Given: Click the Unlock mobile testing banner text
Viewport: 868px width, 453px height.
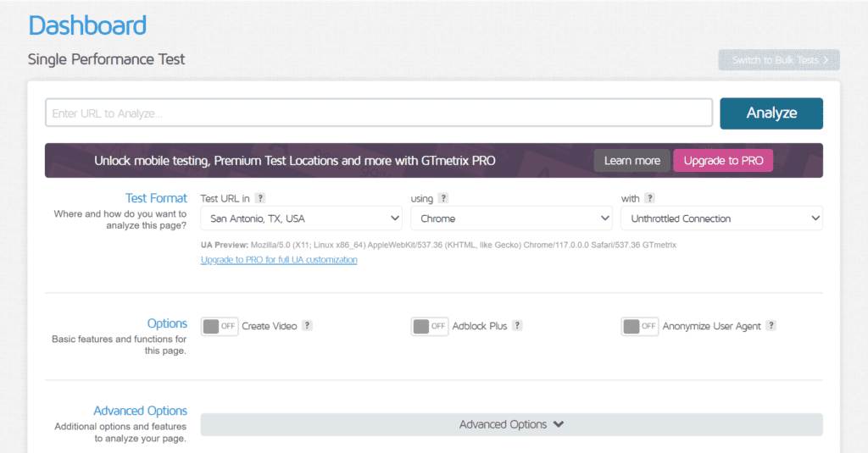Looking at the screenshot, I should (294, 160).
